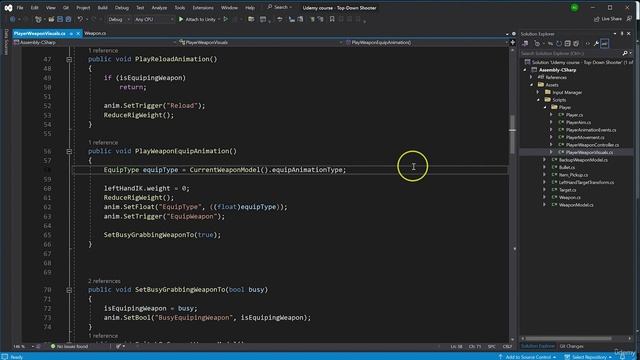
Task: Click the pin icon on PlayerWeaponVisuals.cs tab
Action: (71, 33)
